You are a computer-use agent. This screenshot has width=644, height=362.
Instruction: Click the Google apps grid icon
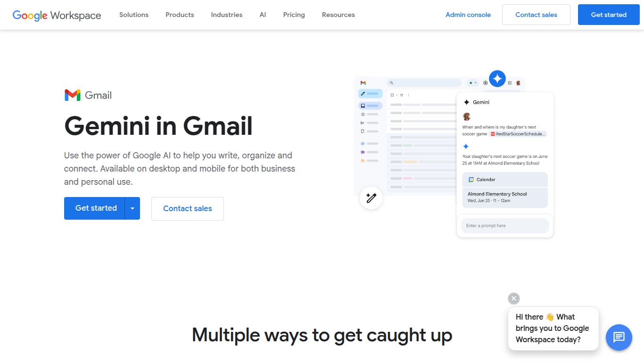[x=510, y=83]
